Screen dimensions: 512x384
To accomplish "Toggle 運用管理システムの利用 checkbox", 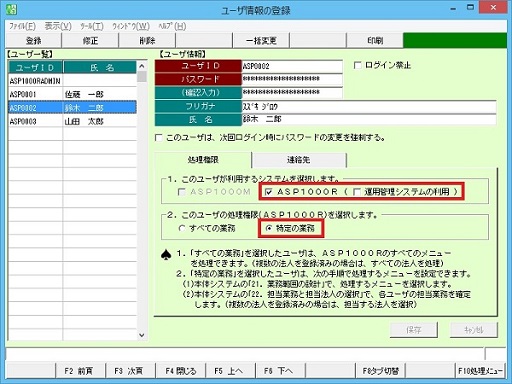I will [x=357, y=192].
